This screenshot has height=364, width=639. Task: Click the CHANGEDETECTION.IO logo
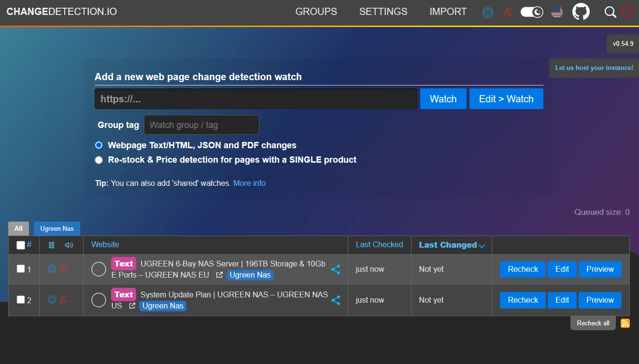coord(61,12)
